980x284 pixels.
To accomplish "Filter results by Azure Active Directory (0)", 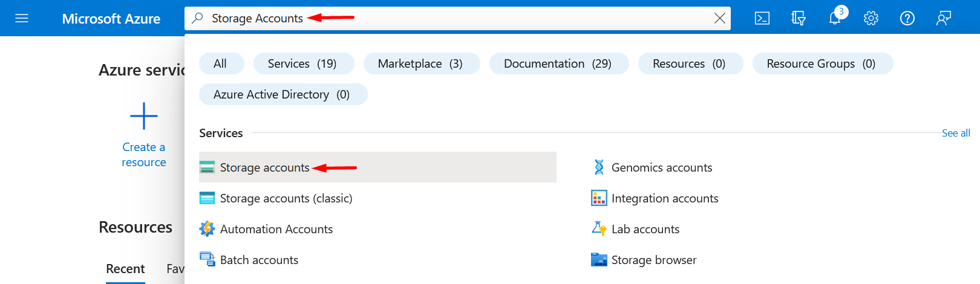I will click(x=283, y=94).
